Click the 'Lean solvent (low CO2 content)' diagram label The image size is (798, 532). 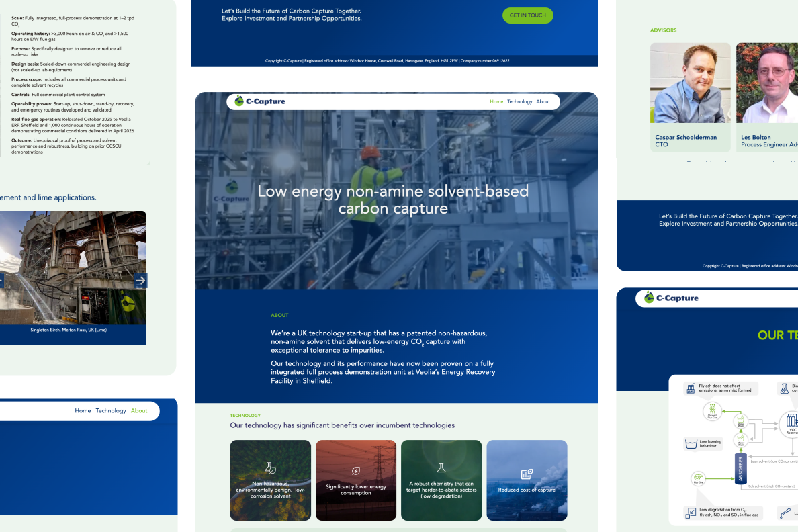(774, 461)
